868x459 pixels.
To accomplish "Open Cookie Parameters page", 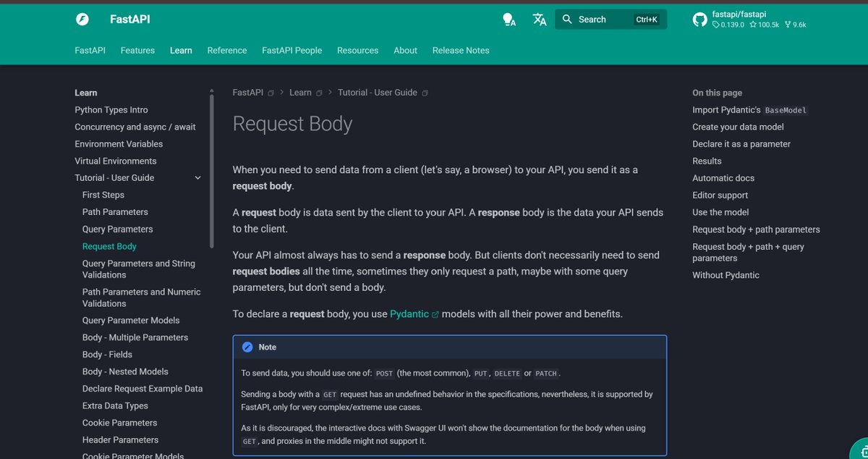I will [119, 423].
